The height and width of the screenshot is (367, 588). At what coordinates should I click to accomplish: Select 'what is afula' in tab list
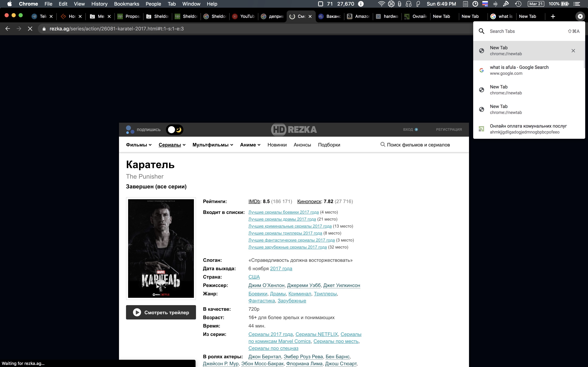click(x=519, y=70)
